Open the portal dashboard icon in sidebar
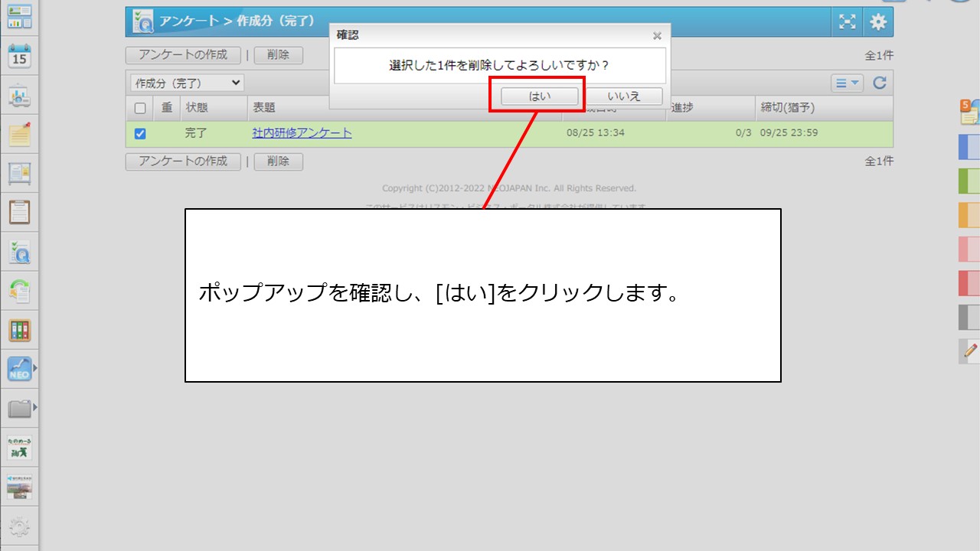 [x=19, y=16]
